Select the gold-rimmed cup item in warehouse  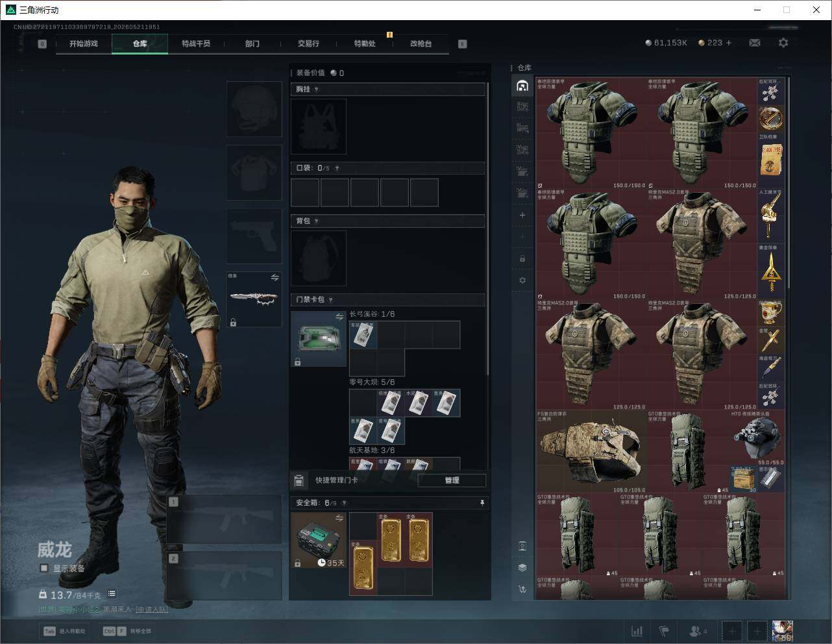pos(771,312)
